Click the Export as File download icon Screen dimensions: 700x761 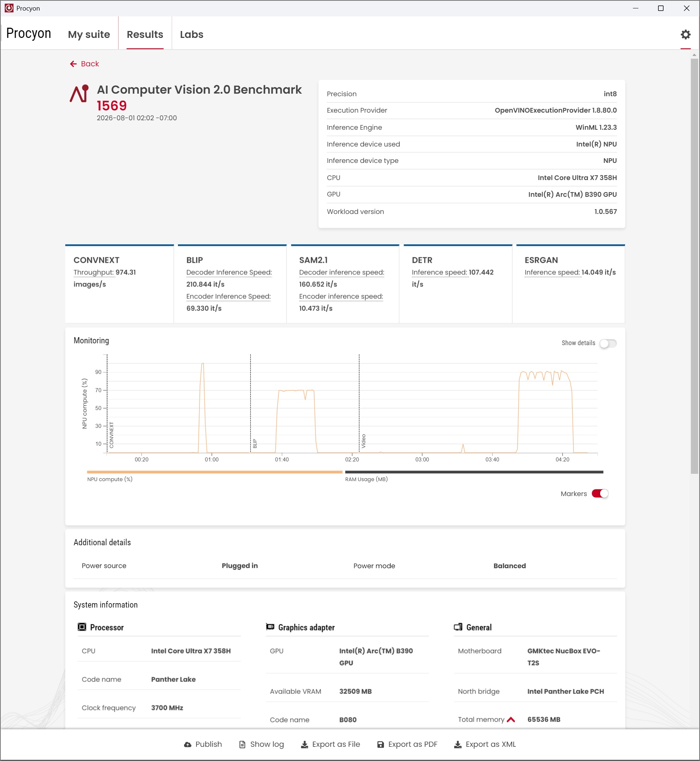pos(304,744)
